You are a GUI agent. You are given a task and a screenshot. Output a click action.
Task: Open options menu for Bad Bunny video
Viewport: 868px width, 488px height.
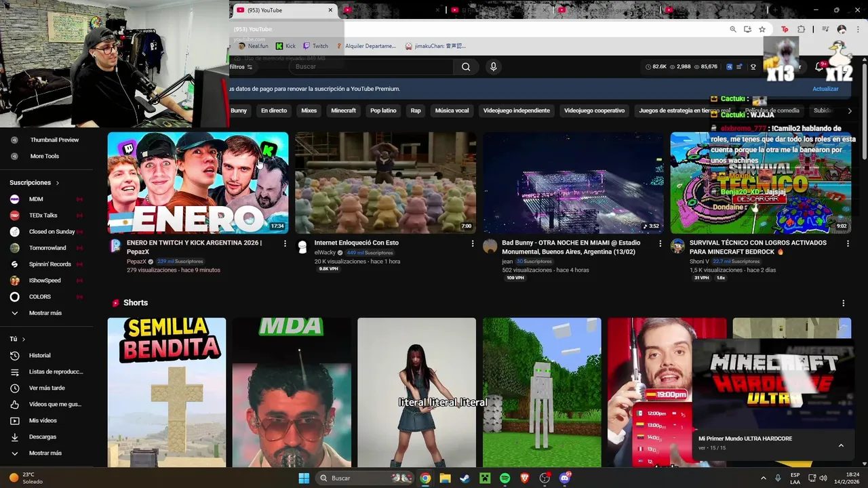pos(660,243)
